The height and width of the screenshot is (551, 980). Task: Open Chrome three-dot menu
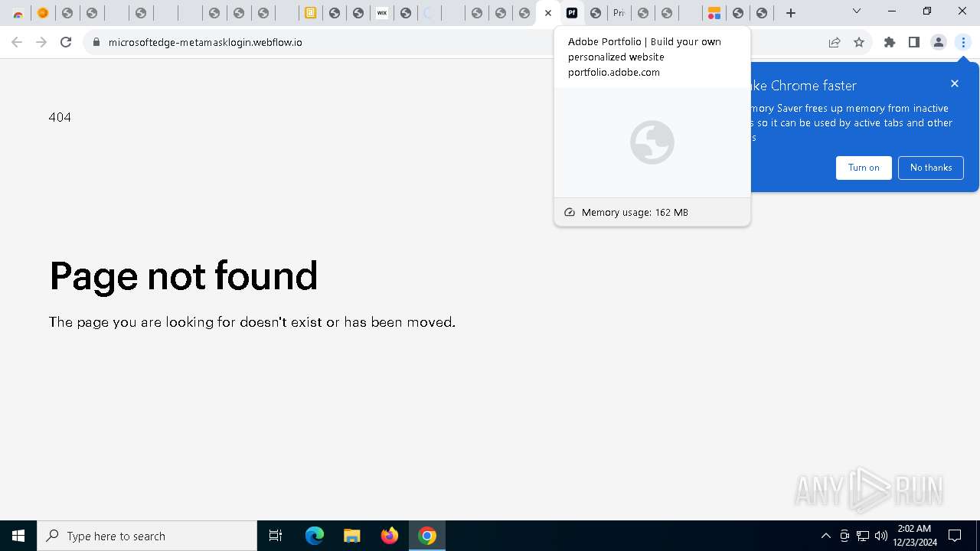pos(963,42)
